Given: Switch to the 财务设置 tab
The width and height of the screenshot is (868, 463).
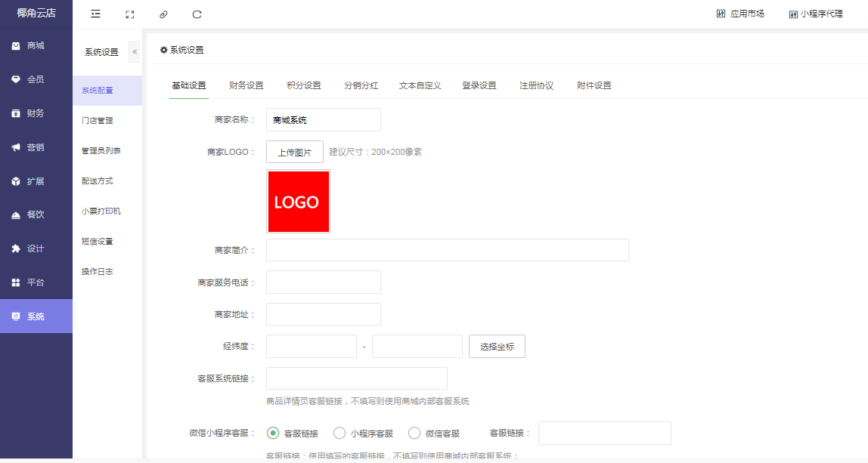Looking at the screenshot, I should (246, 85).
